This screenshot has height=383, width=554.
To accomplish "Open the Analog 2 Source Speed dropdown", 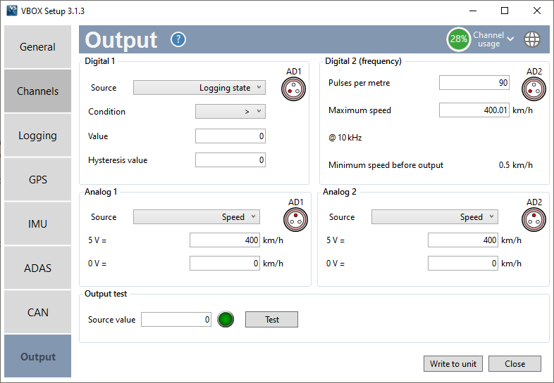I will click(435, 217).
